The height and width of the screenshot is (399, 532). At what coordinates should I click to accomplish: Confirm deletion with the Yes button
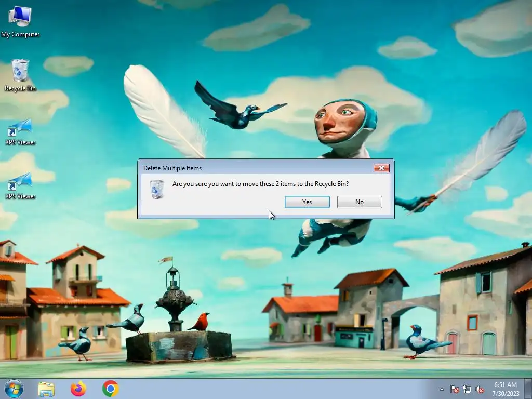click(x=307, y=202)
